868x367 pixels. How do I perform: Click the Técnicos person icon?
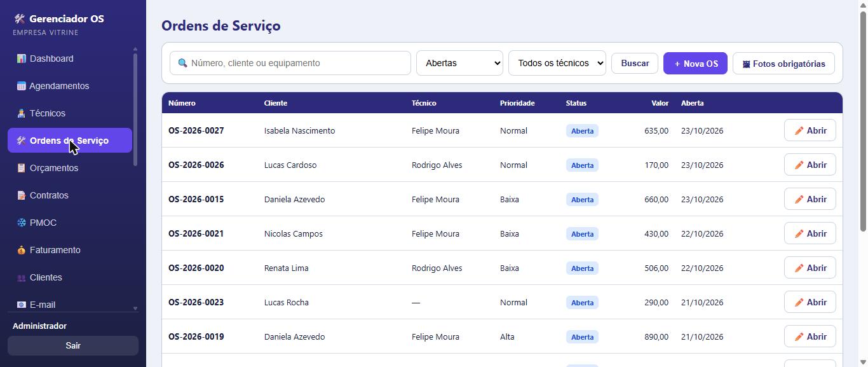point(21,113)
